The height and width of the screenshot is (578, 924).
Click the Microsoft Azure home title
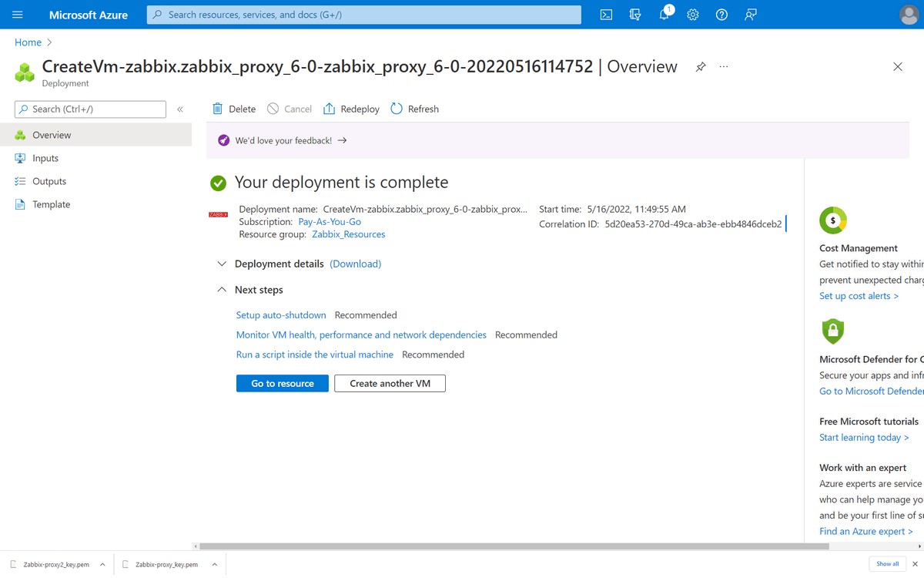click(x=89, y=15)
